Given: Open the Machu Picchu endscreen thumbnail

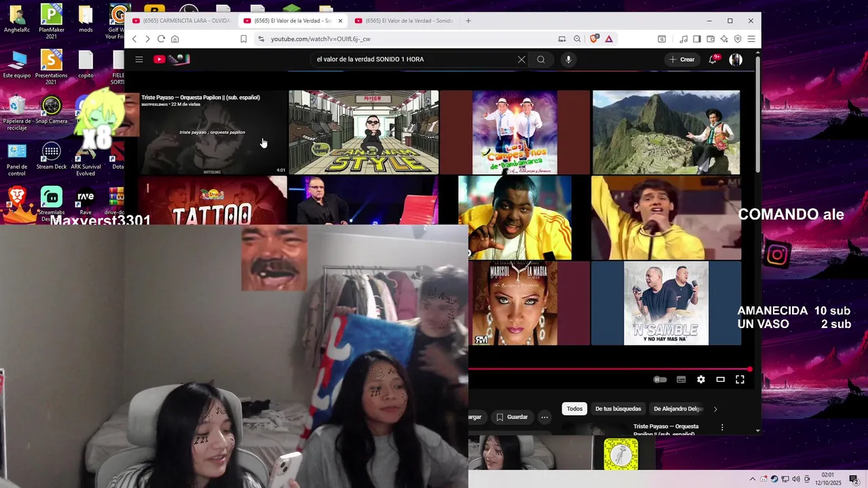Looking at the screenshot, I should [667, 133].
